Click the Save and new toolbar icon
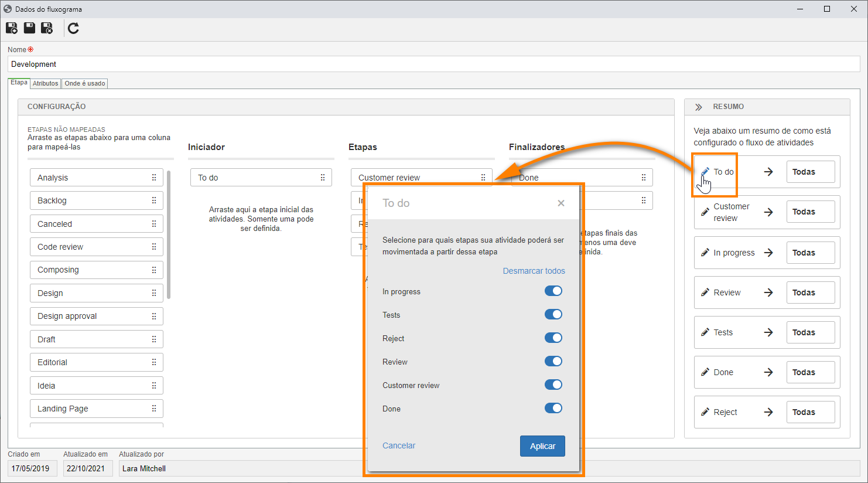This screenshot has width=868, height=483. (x=12, y=28)
